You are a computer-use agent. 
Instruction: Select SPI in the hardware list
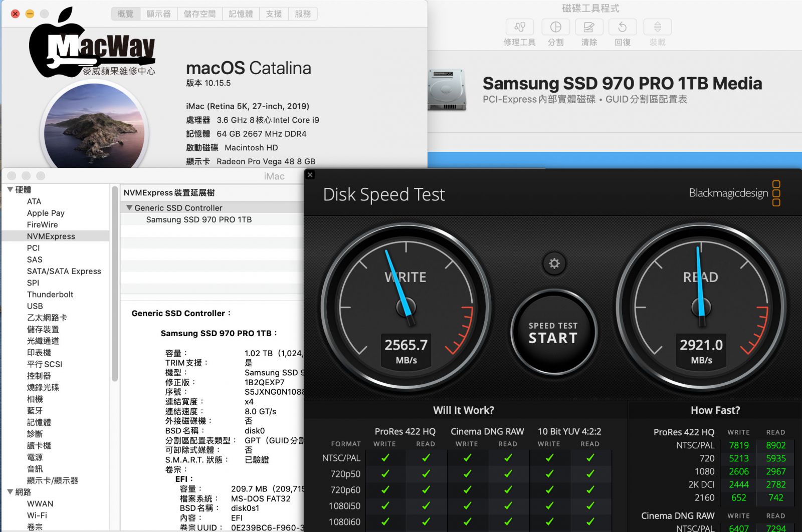click(x=33, y=283)
